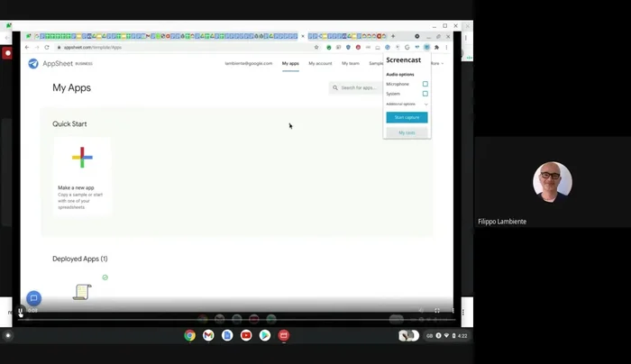Open YouTube from the shelf
This screenshot has height=364, width=631.
pos(246,335)
